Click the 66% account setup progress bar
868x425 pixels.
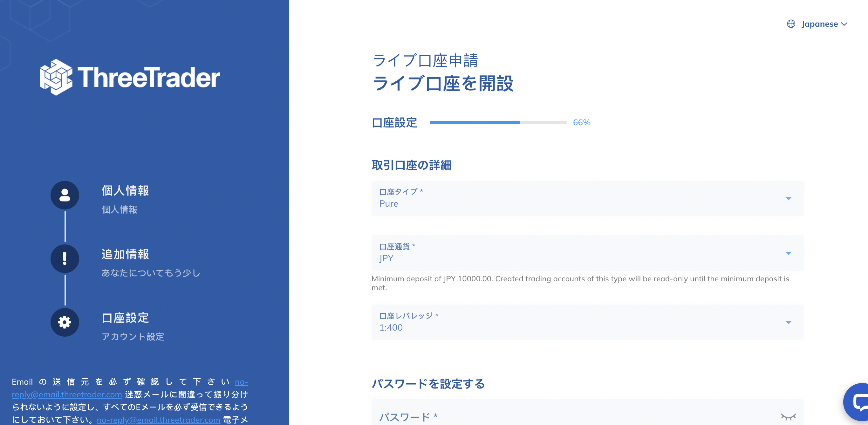point(498,122)
